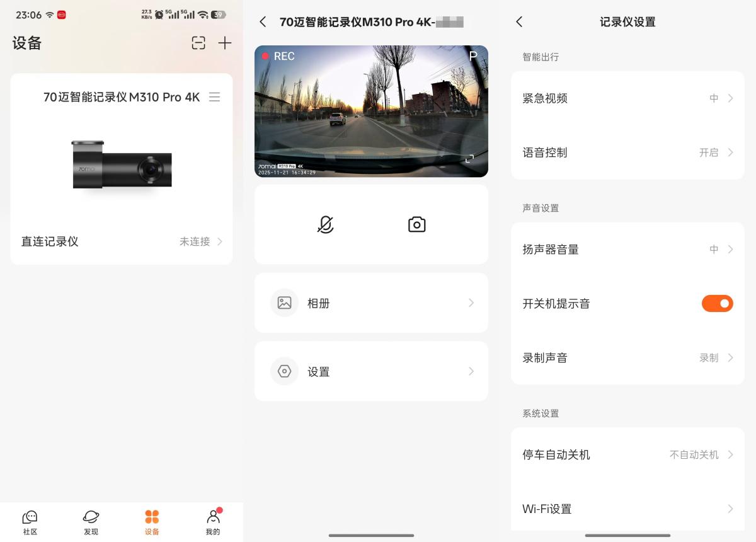This screenshot has height=542, width=756.
Task: Tap the P parking indicator on preview
Action: click(x=473, y=56)
